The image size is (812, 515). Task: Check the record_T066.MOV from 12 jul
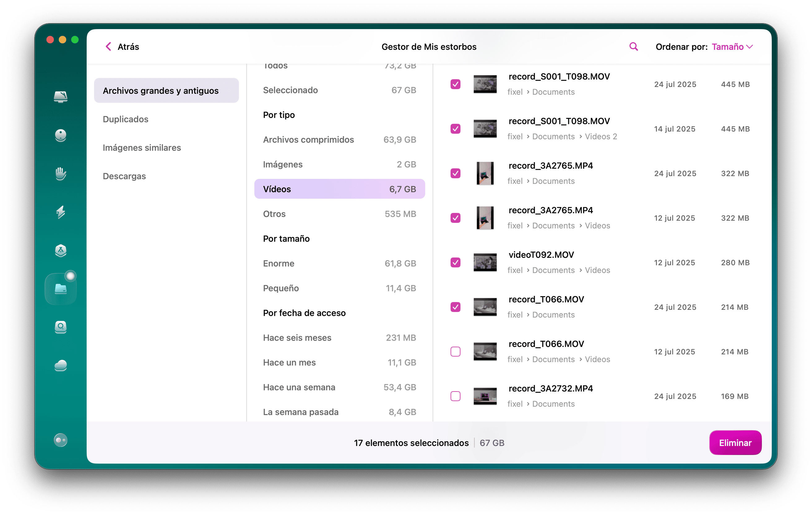[455, 351]
